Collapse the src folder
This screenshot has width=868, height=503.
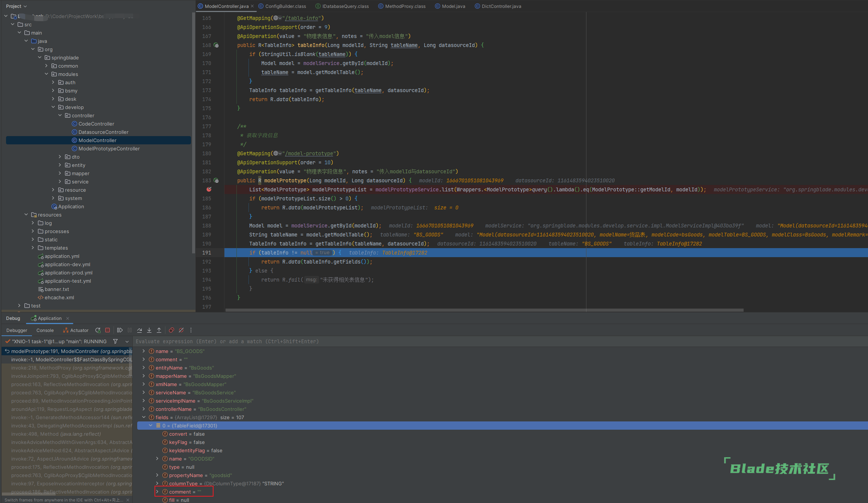[12, 24]
